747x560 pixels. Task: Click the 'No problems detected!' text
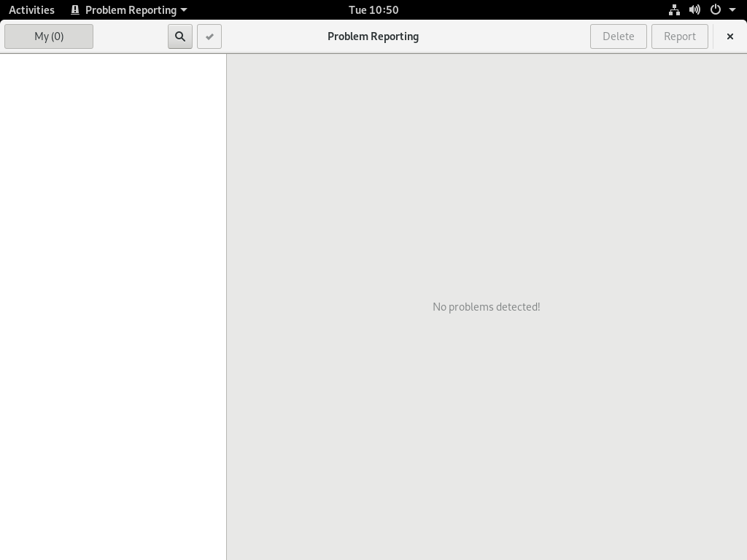click(x=487, y=307)
